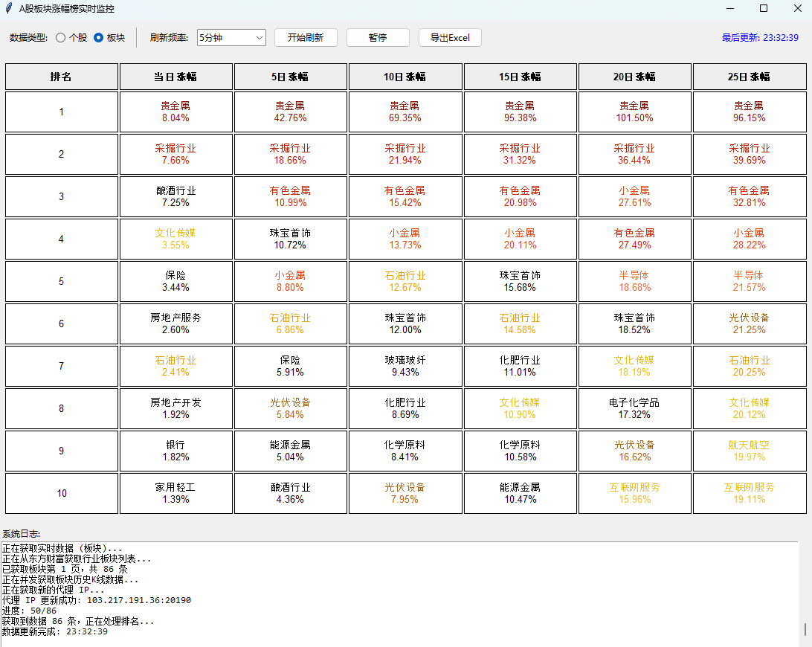Maximize the application window
The image size is (812, 647).
pos(764,8)
